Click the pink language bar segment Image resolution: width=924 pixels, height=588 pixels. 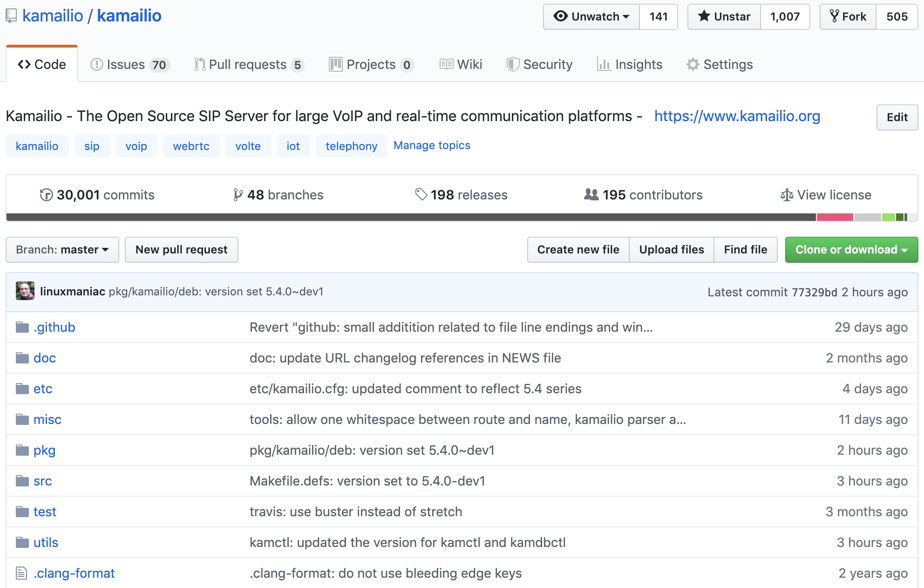coord(835,217)
